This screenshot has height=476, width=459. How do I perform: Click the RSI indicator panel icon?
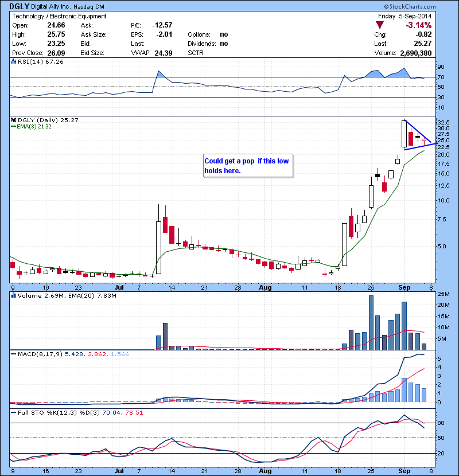point(13,61)
